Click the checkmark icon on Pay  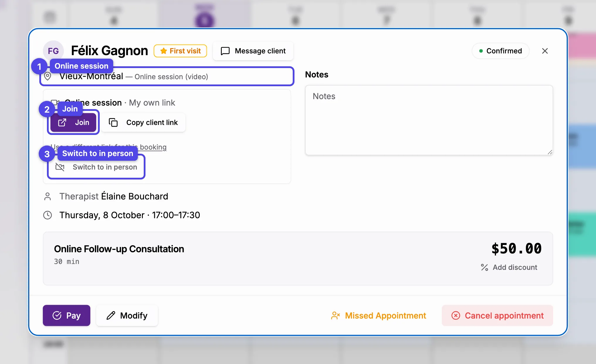click(57, 316)
